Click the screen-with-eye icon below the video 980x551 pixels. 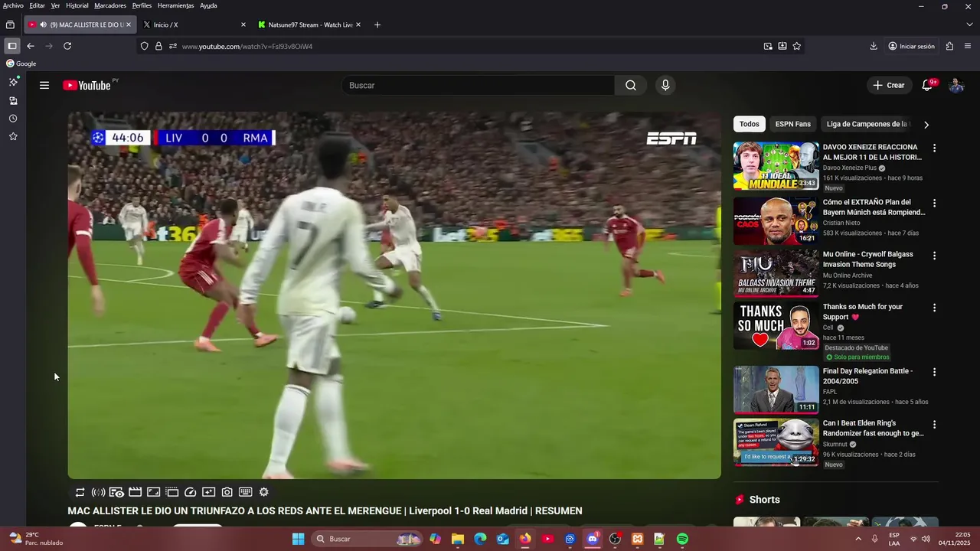pyautogui.click(x=116, y=492)
